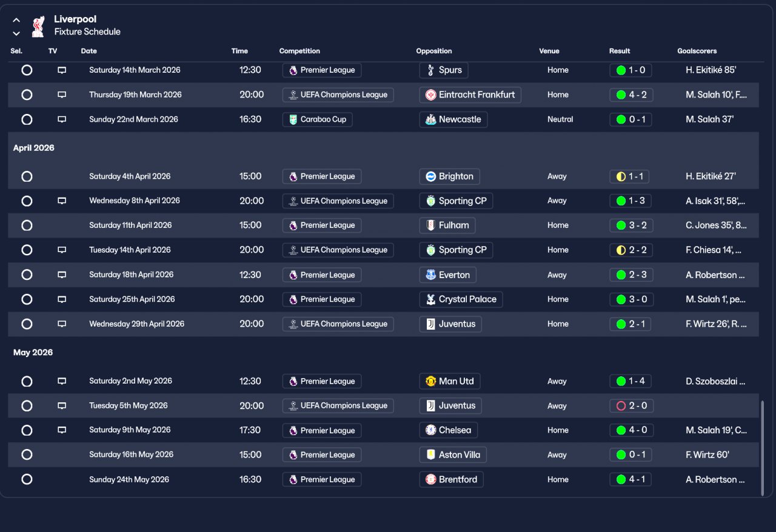View the 4 - 2 result against Eintracht Frankfurt
Viewport: 776px width, 532px height.
coord(631,95)
